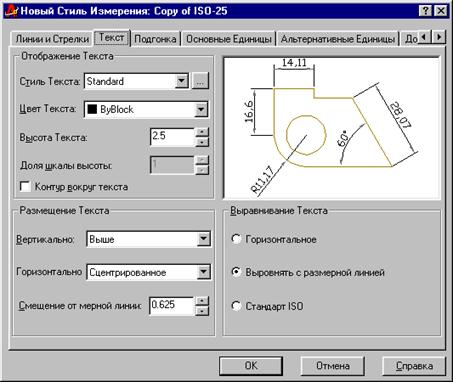The width and height of the screenshot is (453, 382).
Task: Expand Стиль Текста dropdown
Action: [x=181, y=81]
